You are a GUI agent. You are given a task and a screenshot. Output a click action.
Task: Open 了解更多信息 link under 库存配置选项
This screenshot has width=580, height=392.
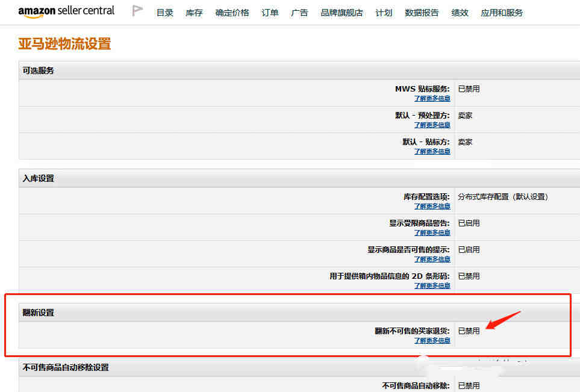click(x=432, y=206)
